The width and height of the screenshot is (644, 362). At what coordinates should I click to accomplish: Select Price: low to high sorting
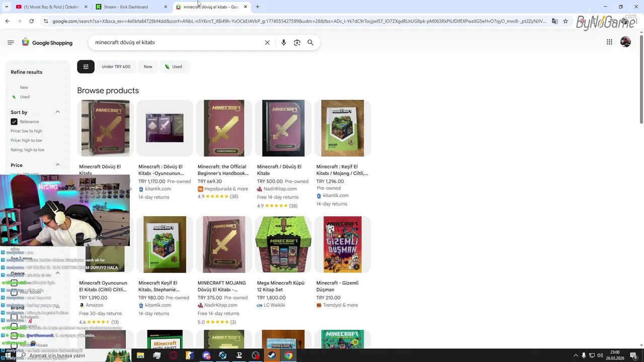(x=26, y=131)
